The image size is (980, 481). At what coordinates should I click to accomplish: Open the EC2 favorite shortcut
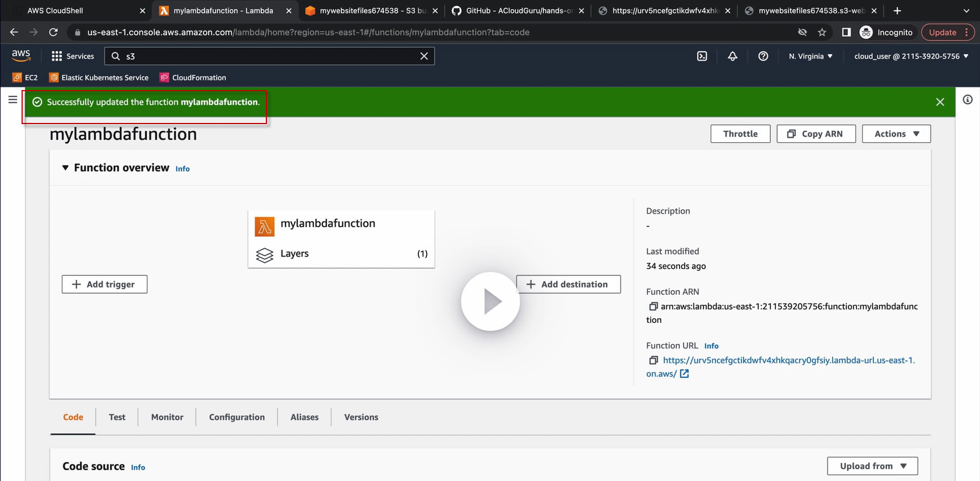(x=25, y=78)
